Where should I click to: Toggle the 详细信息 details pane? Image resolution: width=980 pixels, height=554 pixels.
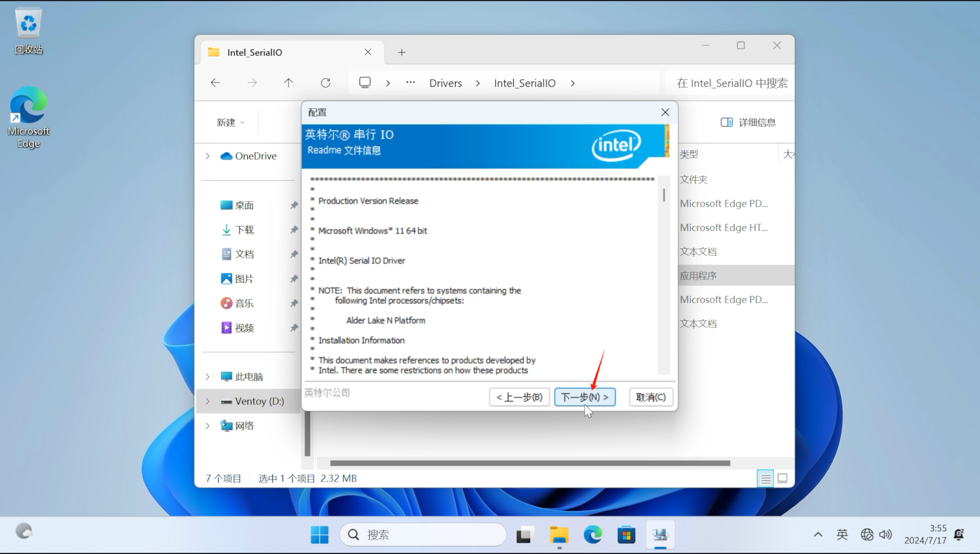pyautogui.click(x=748, y=122)
